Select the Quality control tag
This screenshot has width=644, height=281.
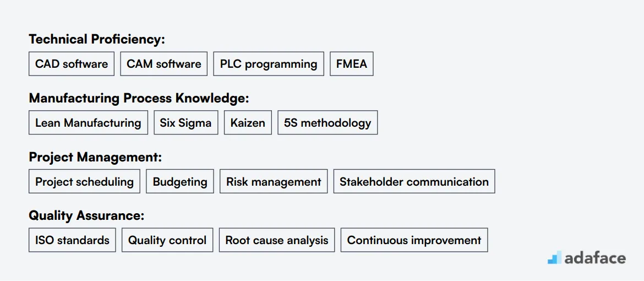click(167, 240)
